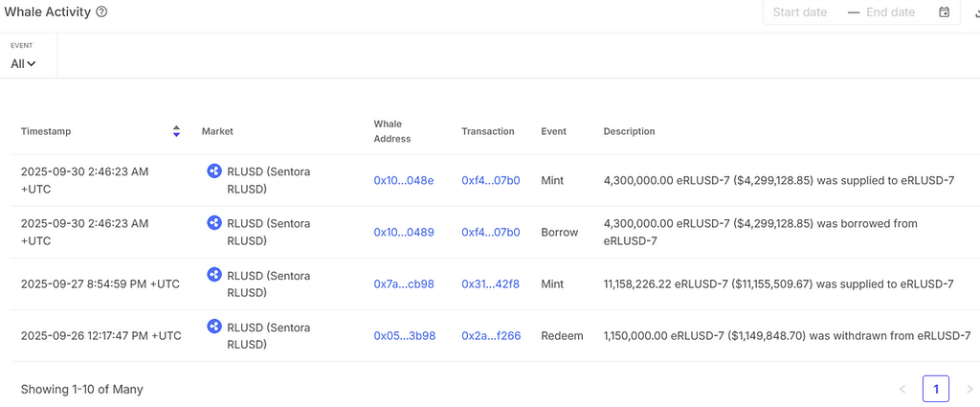Open whale address 0x10...0489 in Borrow row
The image size is (980, 407).
tap(403, 232)
